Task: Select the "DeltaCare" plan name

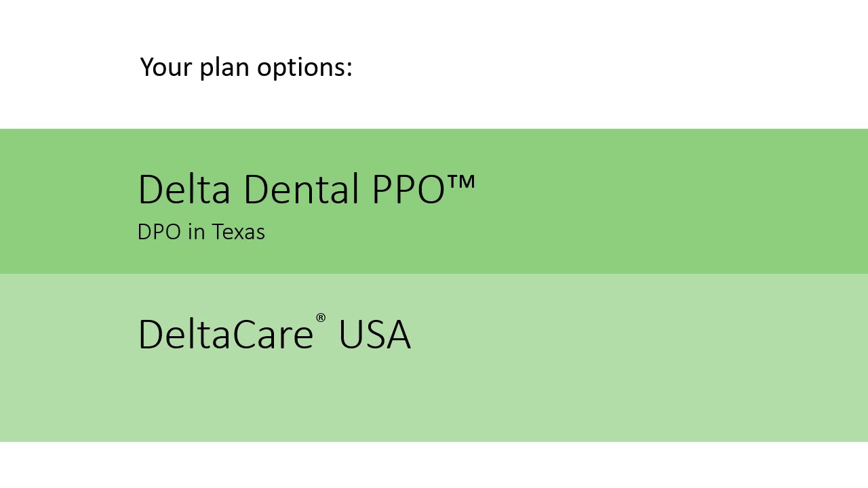Action: [225, 334]
